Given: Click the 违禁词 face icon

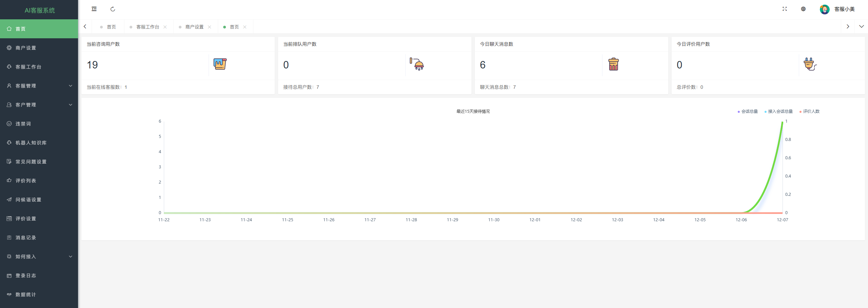Looking at the screenshot, I should 9,124.
